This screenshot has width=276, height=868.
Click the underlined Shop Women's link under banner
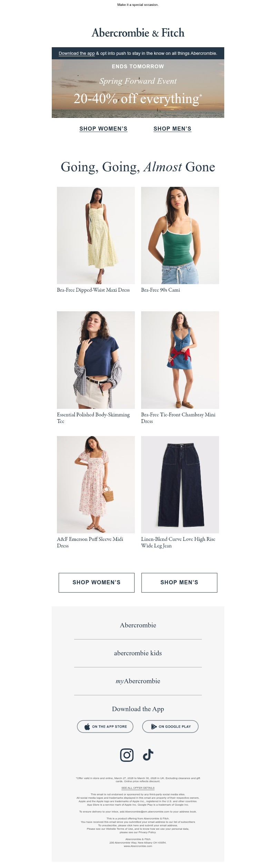point(103,129)
